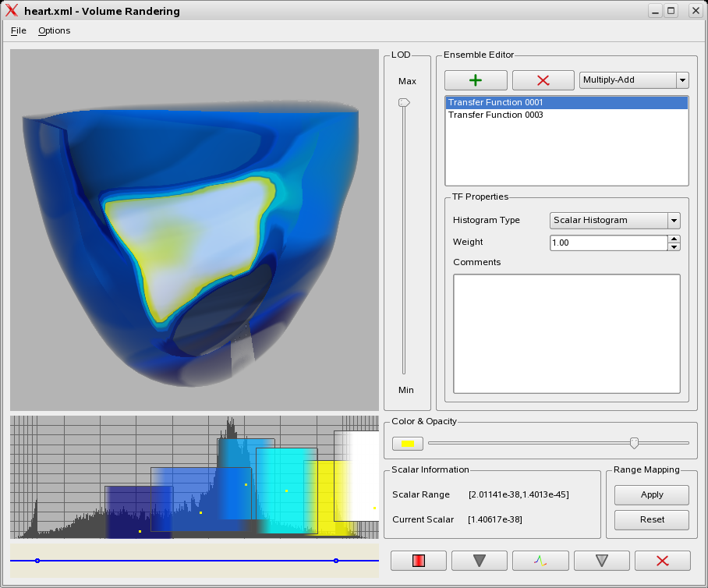Maximize the Volume Randering window
708x588 pixels.
click(671, 11)
